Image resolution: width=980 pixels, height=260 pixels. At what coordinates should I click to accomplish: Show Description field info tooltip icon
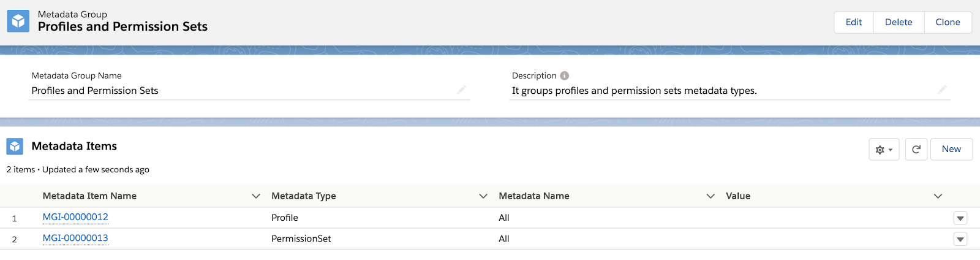[565, 75]
